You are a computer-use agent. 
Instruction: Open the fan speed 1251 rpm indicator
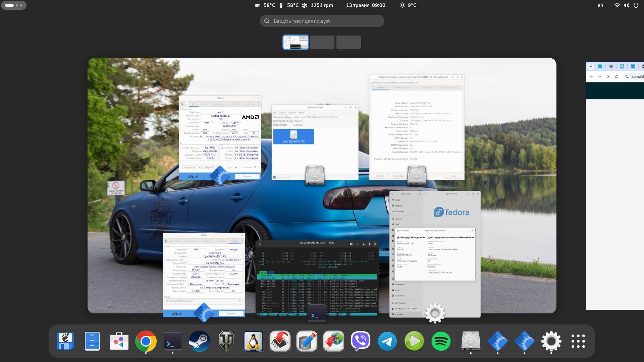[317, 5]
